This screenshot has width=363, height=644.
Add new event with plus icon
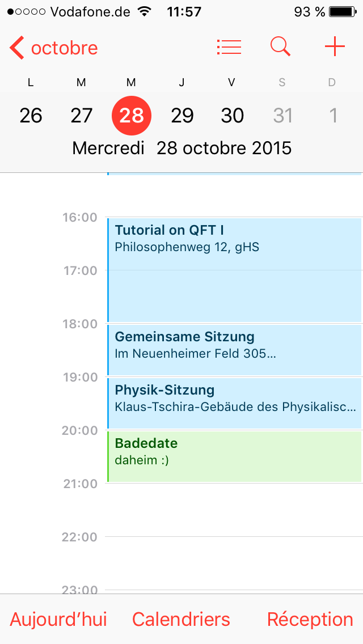tap(335, 47)
